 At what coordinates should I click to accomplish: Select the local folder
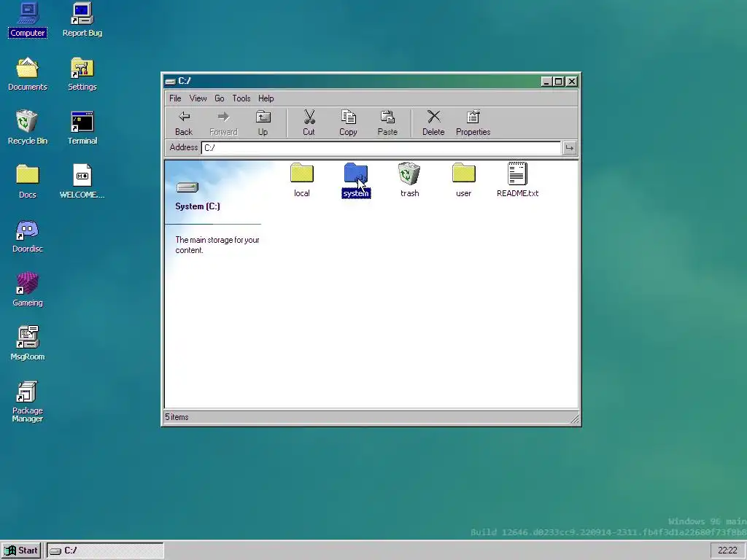pos(302,181)
